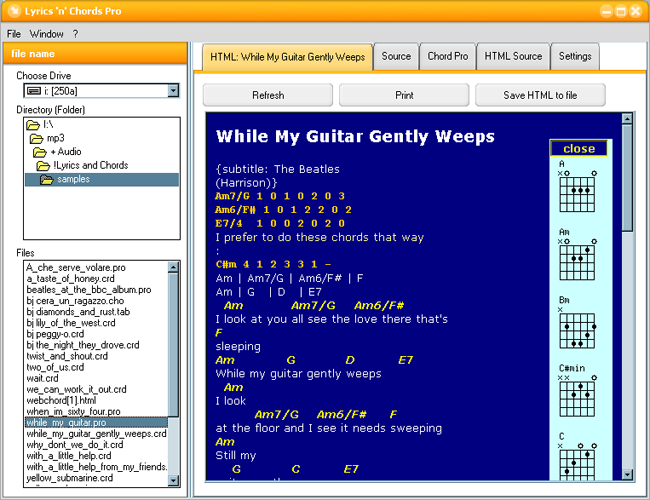Click the song title While My Guitar Gently Weeps
Screen dimensions: 650x500
[x=355, y=136]
